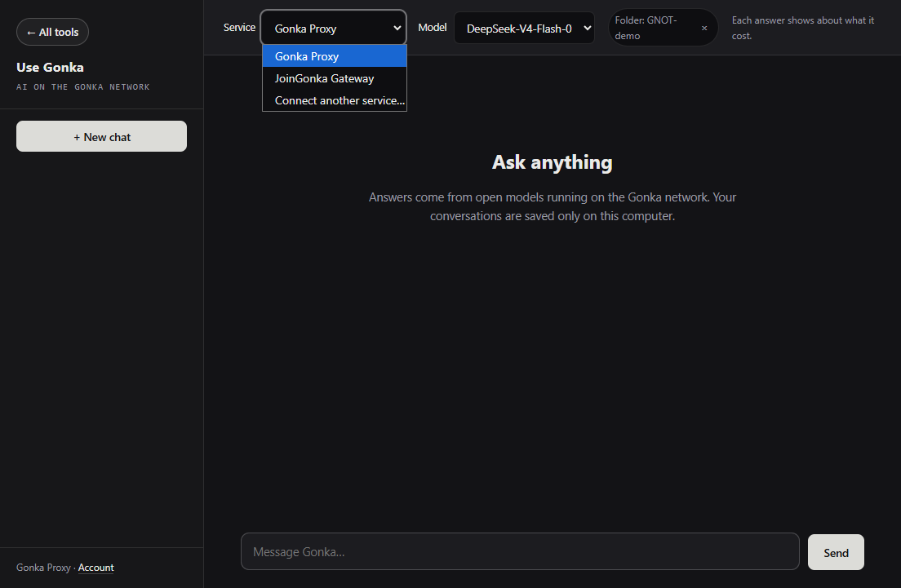Focus the Message Gonka input field
The image size is (901, 588).
point(520,551)
